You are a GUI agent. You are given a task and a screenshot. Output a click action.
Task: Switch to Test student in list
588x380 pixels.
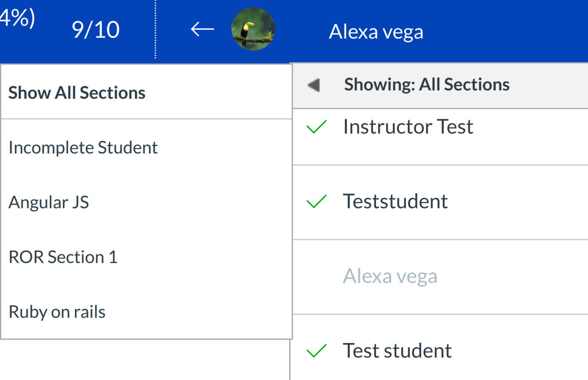pyautogui.click(x=397, y=351)
